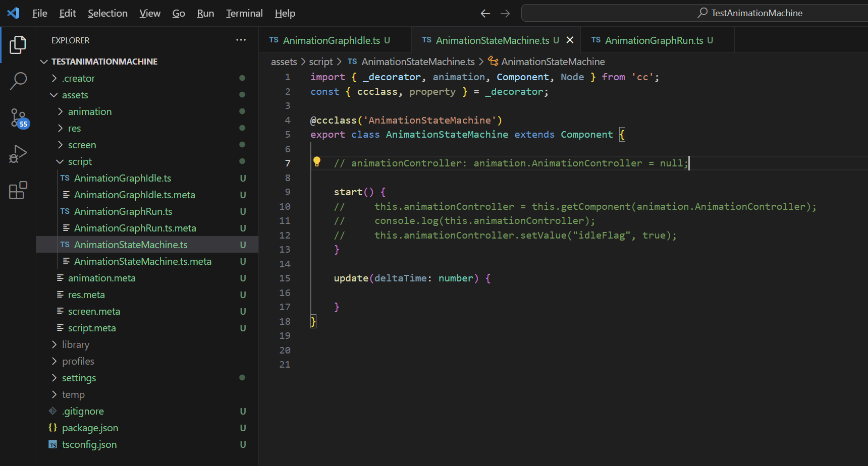868x466 pixels.
Task: Open Source Control view with 55 changes
Action: click(x=19, y=119)
